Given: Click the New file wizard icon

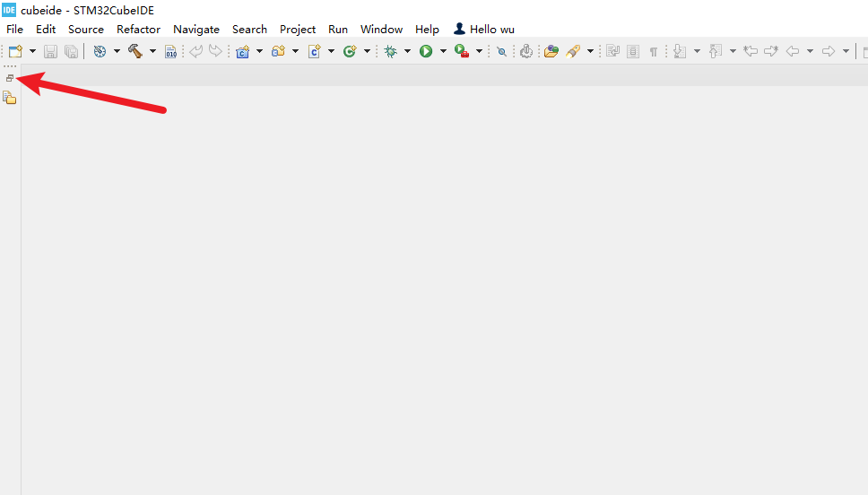Looking at the screenshot, I should coord(15,51).
